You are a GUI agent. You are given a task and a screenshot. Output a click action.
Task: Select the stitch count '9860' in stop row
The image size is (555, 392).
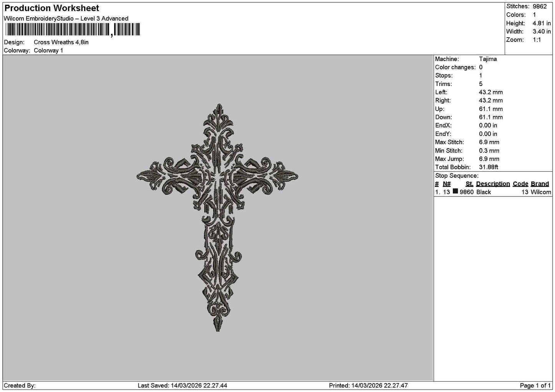(x=467, y=192)
